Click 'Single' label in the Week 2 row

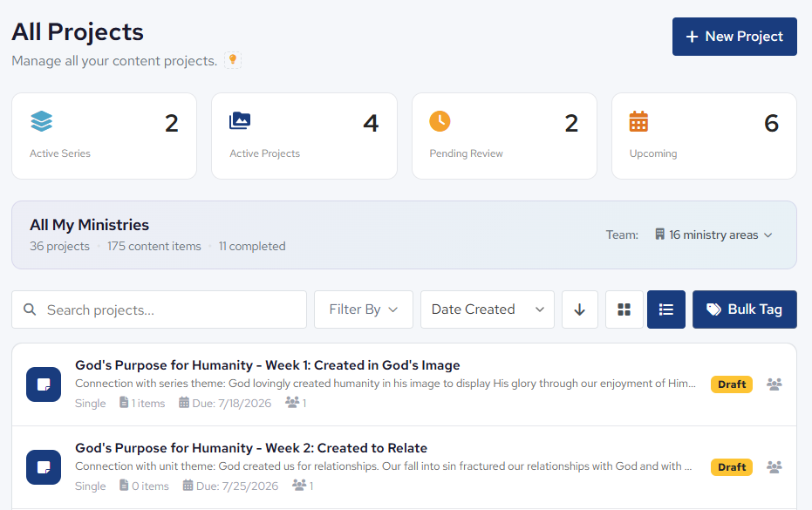(x=90, y=486)
